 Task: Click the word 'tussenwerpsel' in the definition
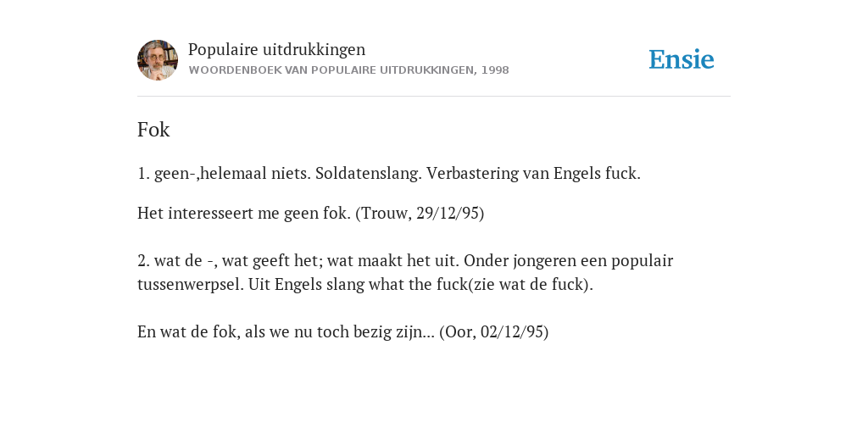pos(189,285)
